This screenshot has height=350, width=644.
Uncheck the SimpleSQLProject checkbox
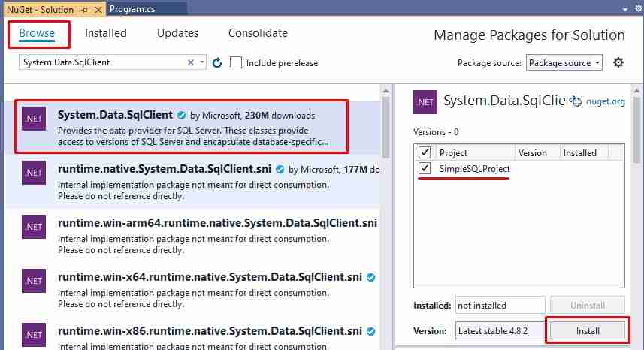[425, 168]
